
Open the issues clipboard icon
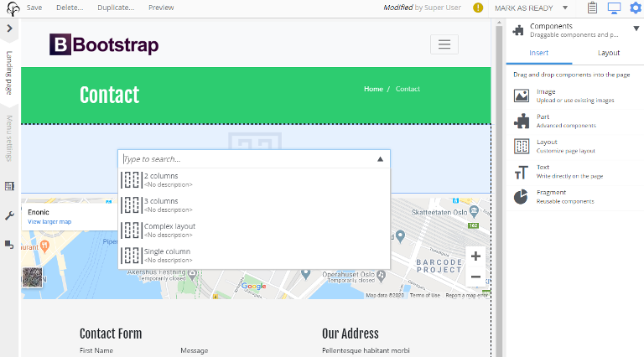592,8
